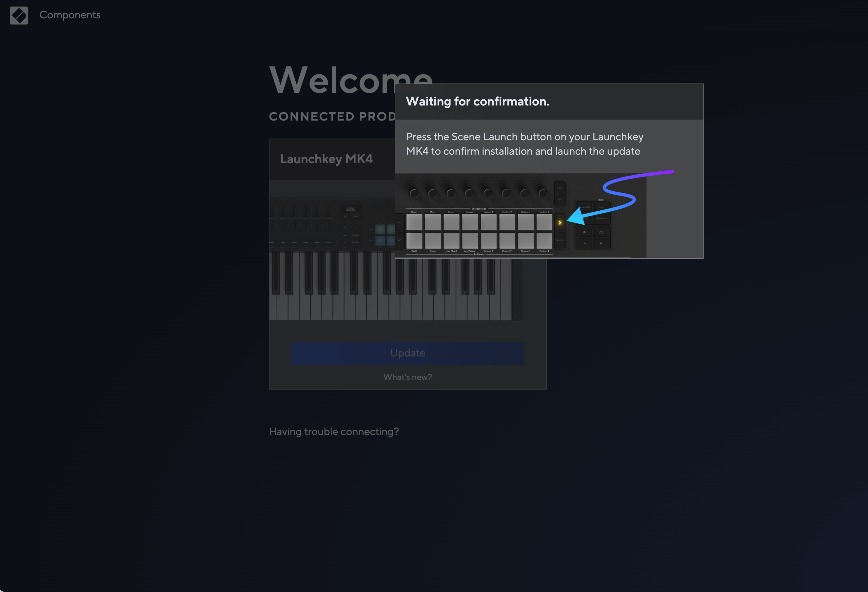Select the Launchkey MK4 card title
Viewport: 868px width, 592px height.
point(326,159)
